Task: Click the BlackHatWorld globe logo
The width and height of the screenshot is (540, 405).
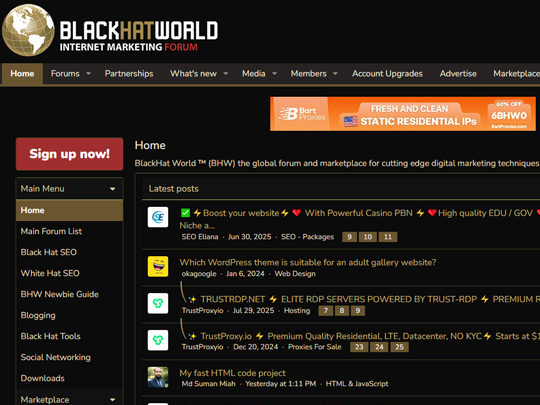Action: 28,30
